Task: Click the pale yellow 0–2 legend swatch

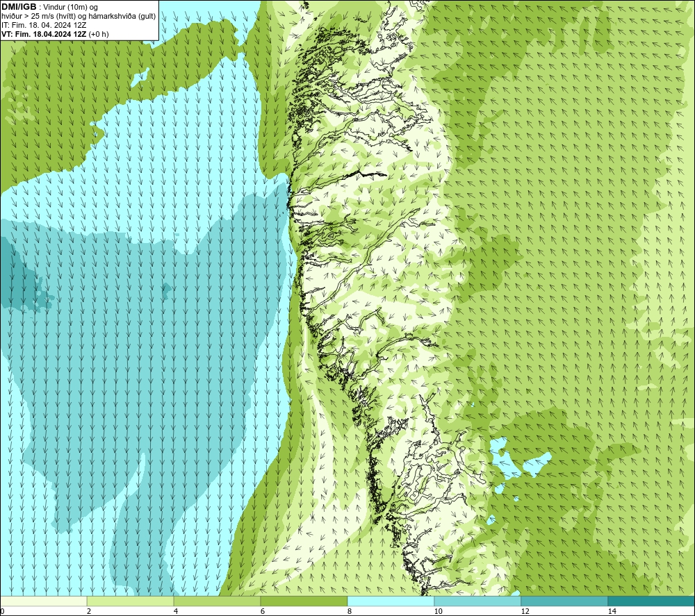Action: point(43,601)
